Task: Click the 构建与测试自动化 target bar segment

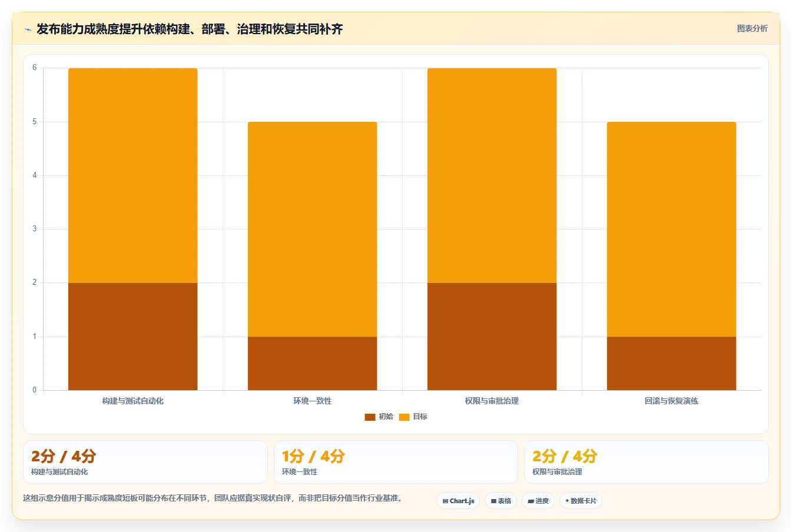Action: point(133,175)
